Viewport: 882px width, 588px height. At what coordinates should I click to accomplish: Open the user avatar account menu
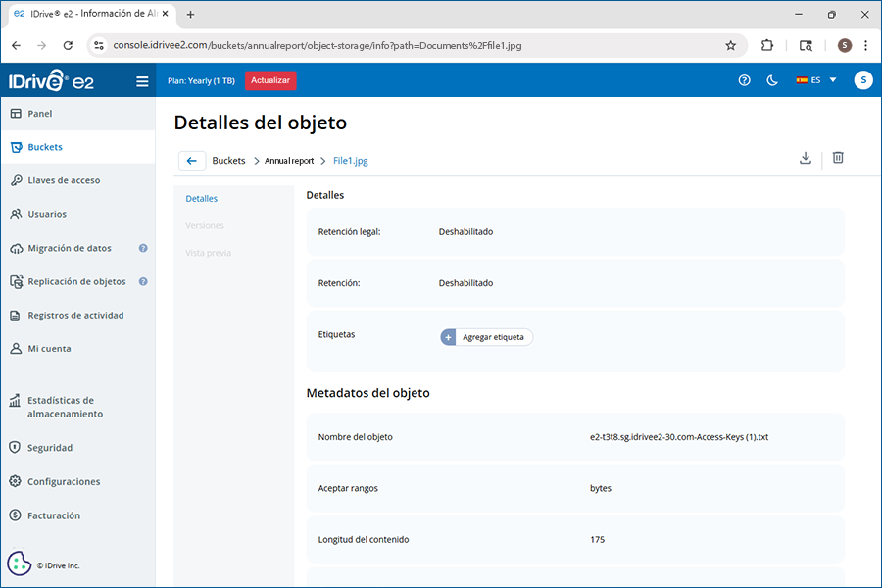pos(862,80)
